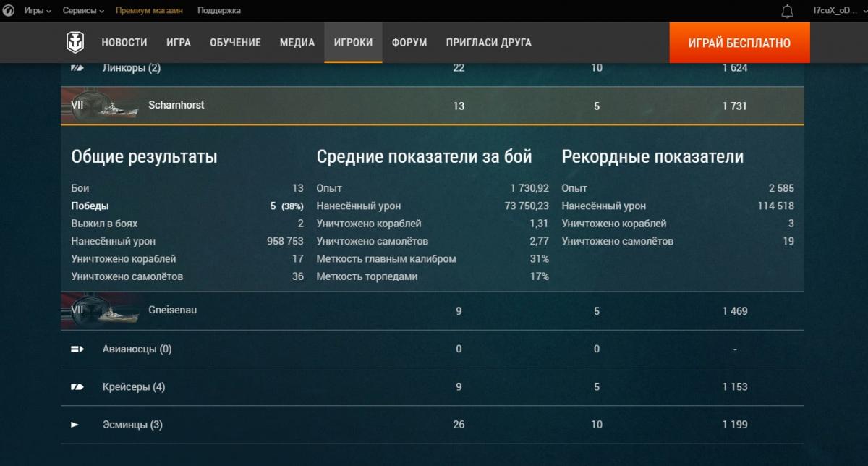Click the average experience value 1 730,92
868x466 pixels.
[x=529, y=188]
